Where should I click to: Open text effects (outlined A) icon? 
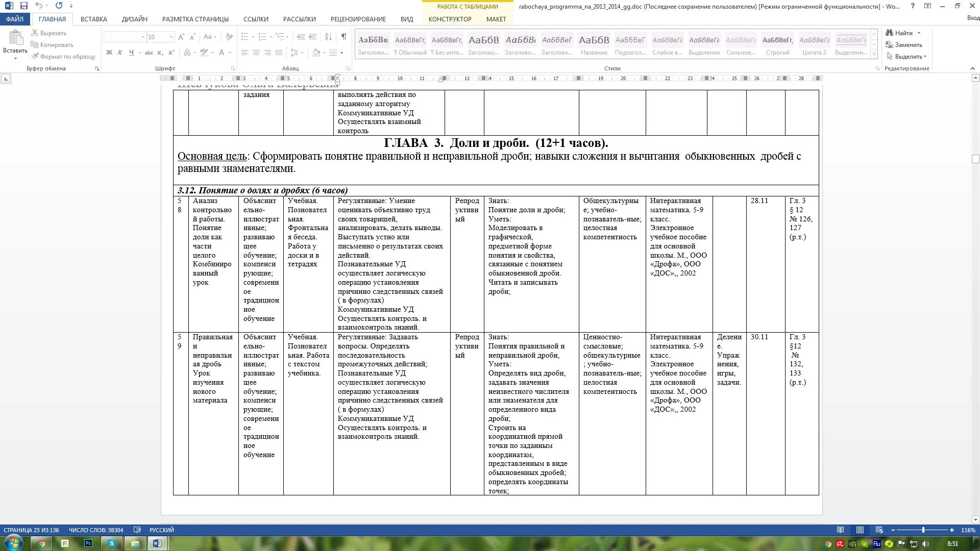[187, 53]
